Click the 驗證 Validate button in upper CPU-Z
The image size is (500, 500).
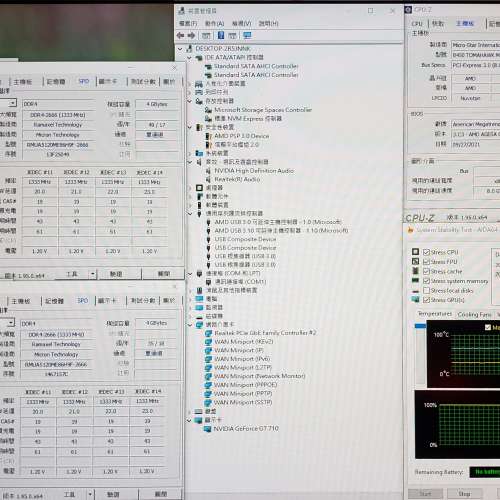pyautogui.click(x=116, y=274)
